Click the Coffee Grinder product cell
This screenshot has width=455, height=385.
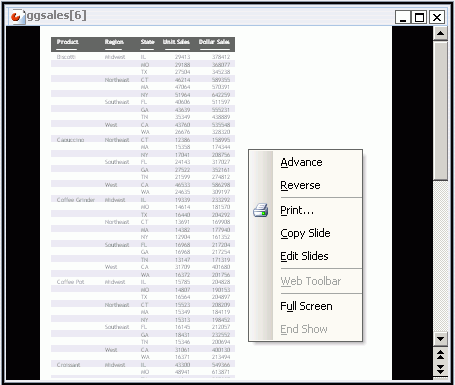coord(76,200)
